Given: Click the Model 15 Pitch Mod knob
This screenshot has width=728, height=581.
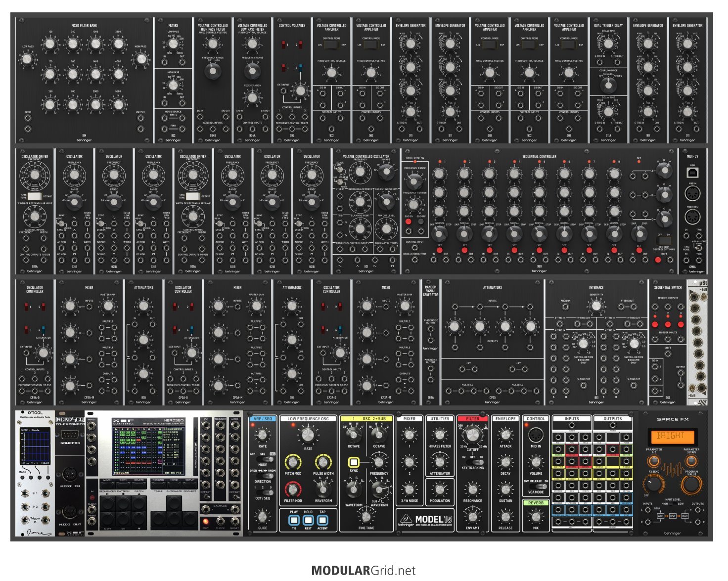Looking at the screenshot, I should [293, 462].
